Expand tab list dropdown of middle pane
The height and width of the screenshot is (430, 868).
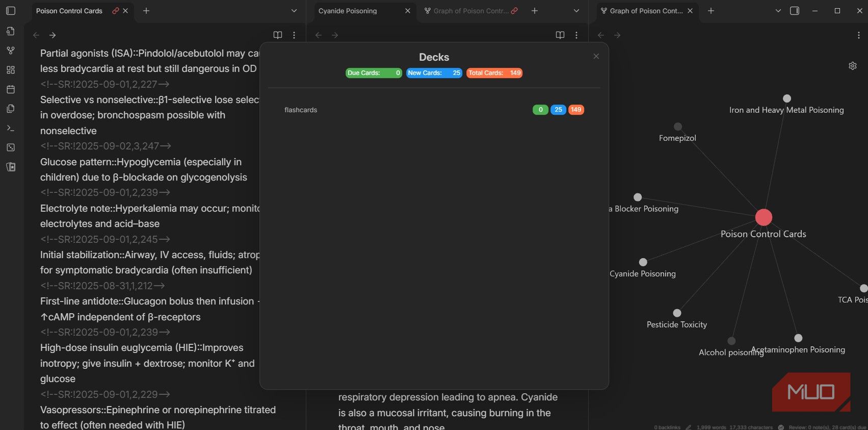click(576, 11)
